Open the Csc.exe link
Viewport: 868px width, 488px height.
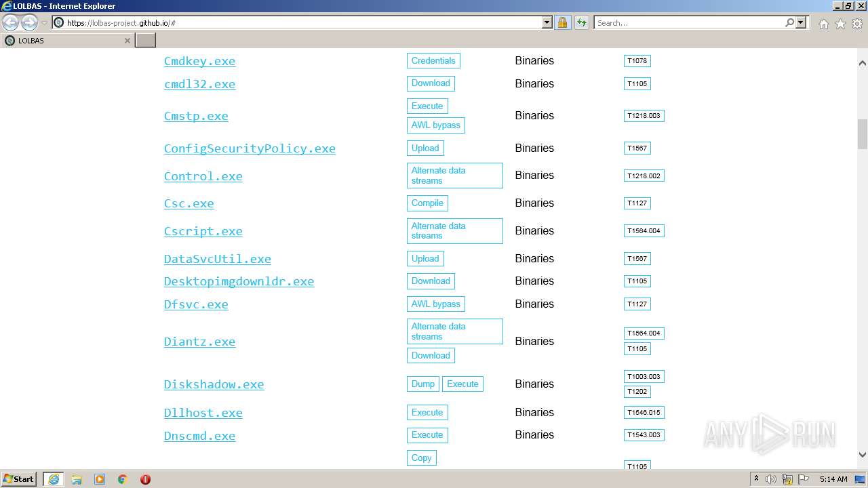tap(189, 203)
